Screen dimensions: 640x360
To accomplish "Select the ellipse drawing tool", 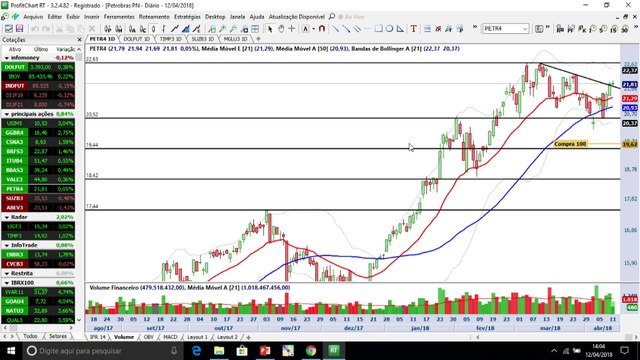I will pyautogui.click(x=389, y=29).
